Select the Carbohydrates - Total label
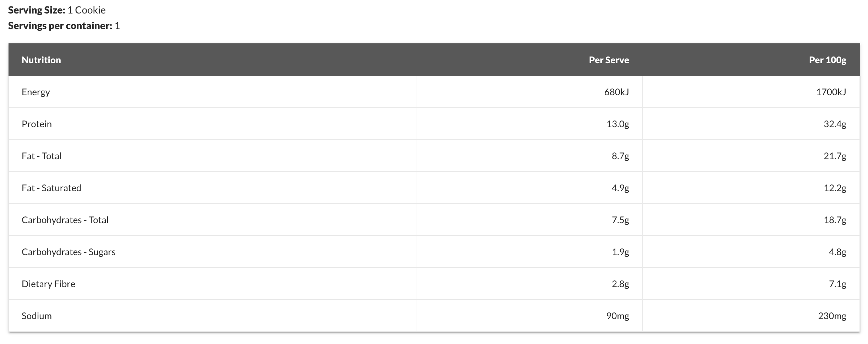 tap(65, 220)
